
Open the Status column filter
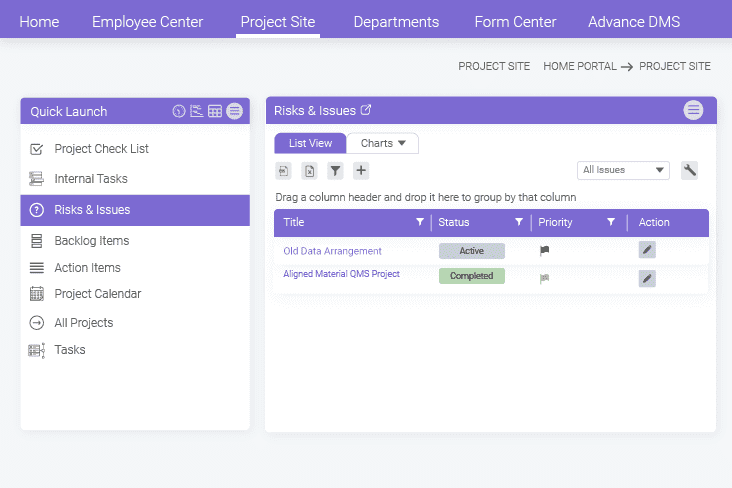coord(519,222)
